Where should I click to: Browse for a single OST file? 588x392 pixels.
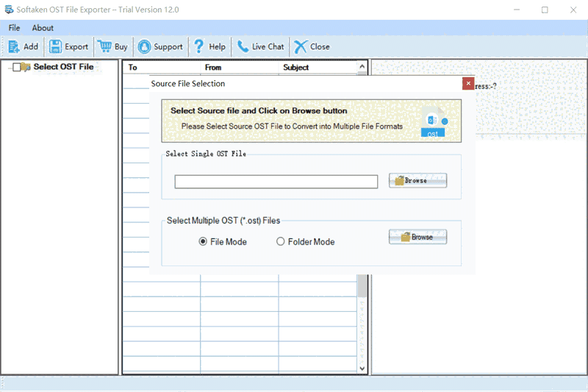pos(417,180)
